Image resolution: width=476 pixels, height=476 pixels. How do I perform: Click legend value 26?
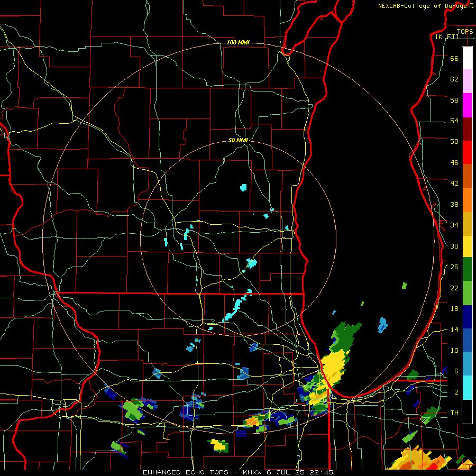pos(454,267)
